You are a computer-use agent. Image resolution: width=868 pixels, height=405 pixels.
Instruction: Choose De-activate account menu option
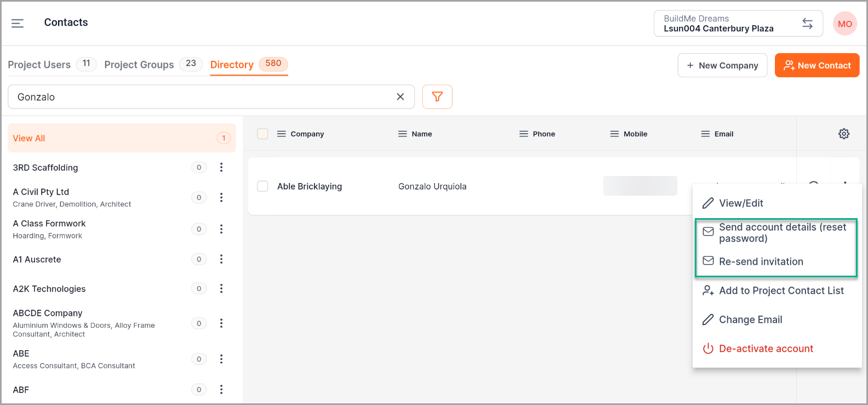point(766,349)
